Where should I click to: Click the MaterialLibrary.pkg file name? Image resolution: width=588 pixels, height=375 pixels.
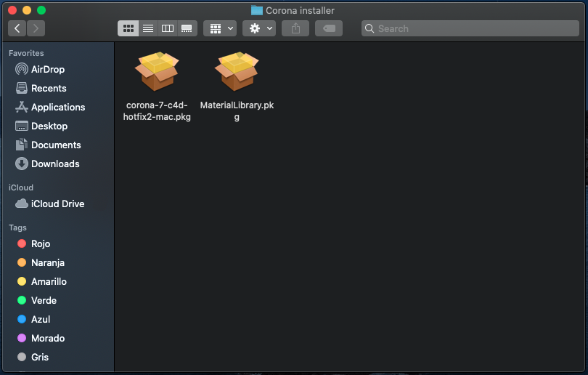237,111
